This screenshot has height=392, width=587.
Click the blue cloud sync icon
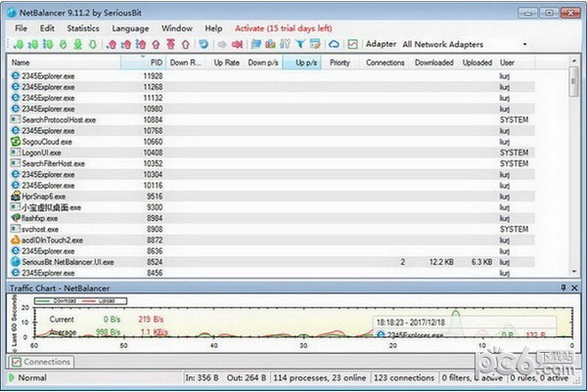point(334,45)
